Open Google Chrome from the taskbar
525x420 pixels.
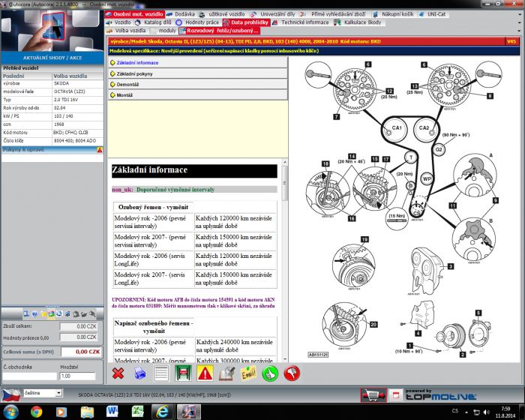36,411
